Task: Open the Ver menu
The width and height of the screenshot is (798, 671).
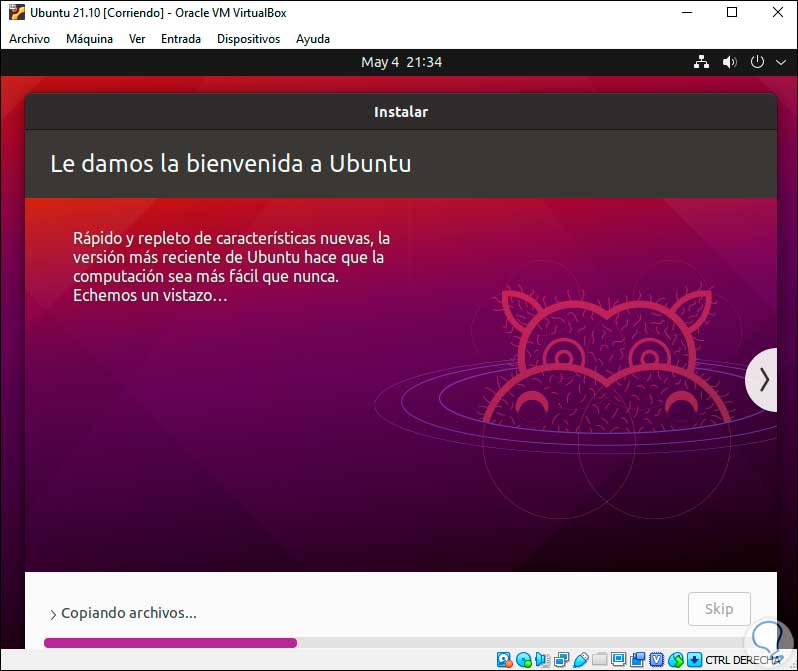Action: (137, 39)
